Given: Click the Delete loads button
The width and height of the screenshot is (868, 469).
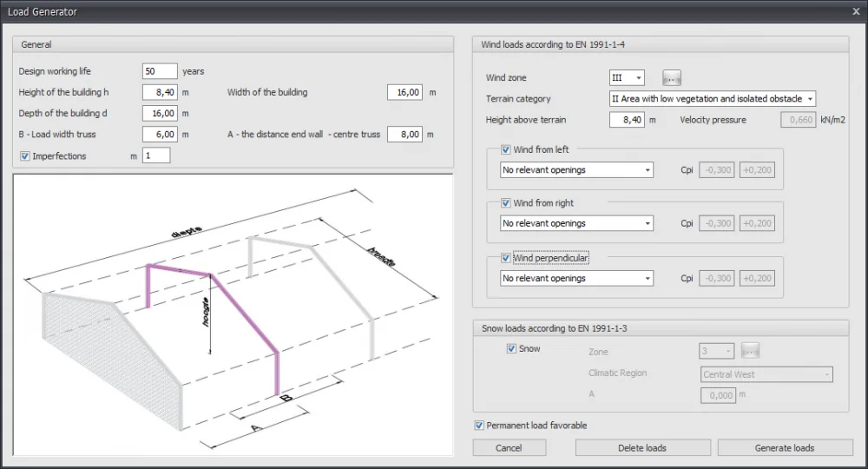Looking at the screenshot, I should [x=642, y=448].
